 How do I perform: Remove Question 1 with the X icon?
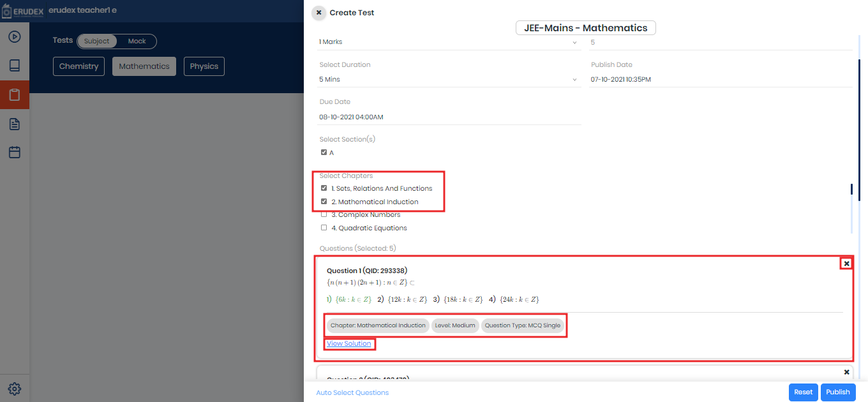(846, 264)
